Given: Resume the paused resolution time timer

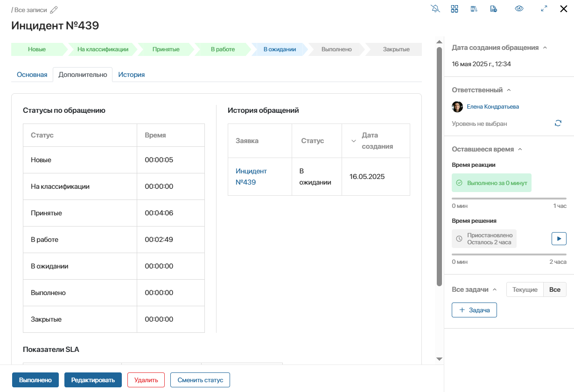Looking at the screenshot, I should (x=559, y=238).
